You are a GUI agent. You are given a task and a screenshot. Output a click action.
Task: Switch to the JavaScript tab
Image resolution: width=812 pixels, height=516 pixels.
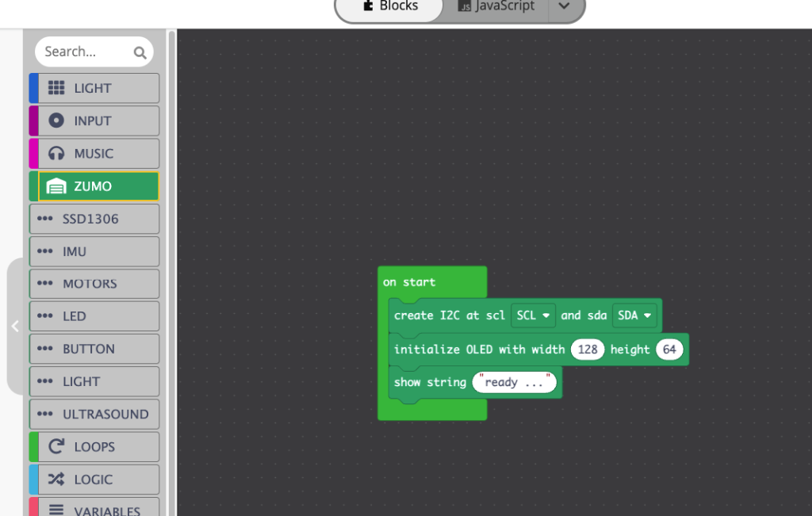496,6
